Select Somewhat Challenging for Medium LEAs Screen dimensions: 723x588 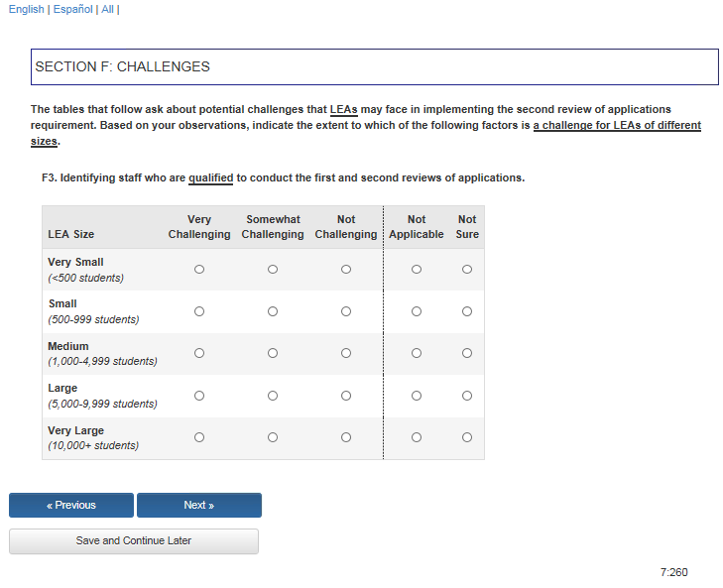(273, 353)
